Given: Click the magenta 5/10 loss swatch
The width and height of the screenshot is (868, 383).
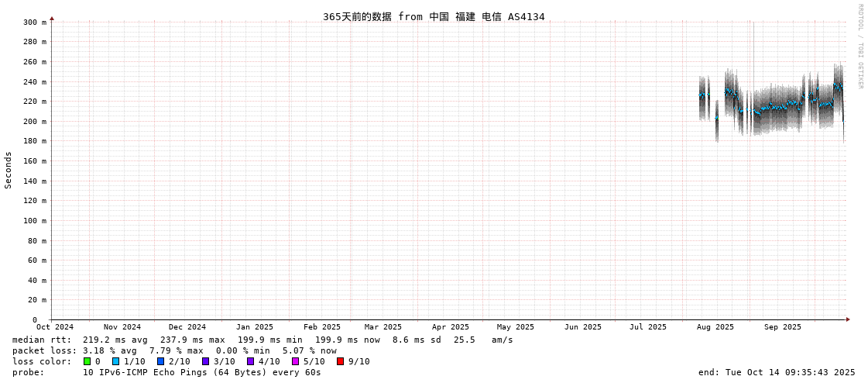Looking at the screenshot, I should pyautogui.click(x=295, y=361).
